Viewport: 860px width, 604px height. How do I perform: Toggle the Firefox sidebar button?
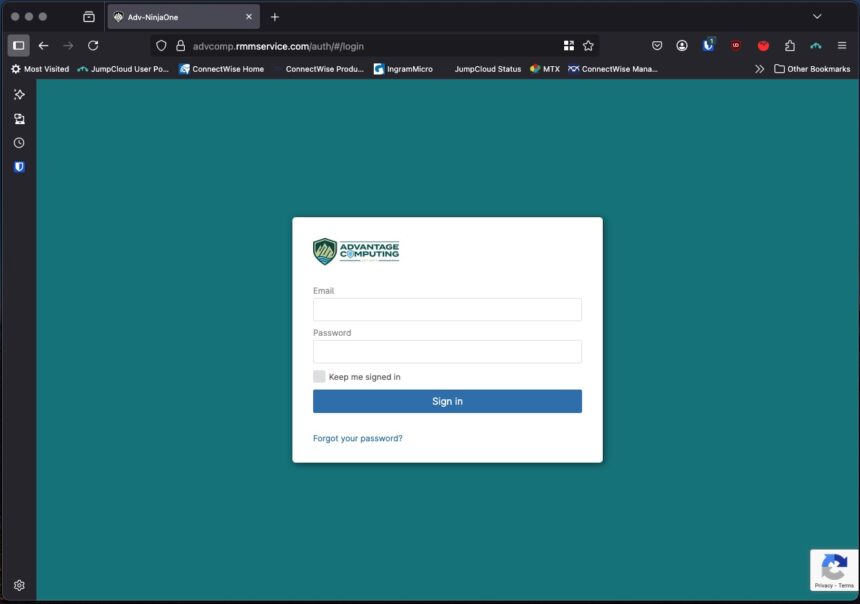(19, 46)
